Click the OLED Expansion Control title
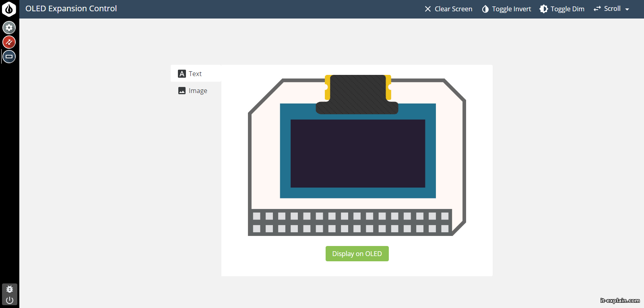This screenshot has height=308, width=644. coord(71,8)
